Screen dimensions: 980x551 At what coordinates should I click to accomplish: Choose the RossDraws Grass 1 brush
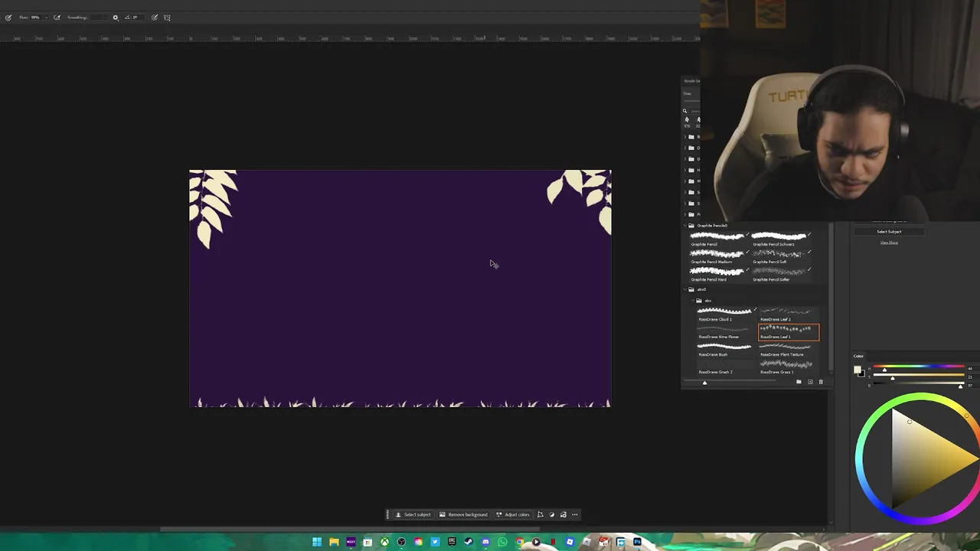(789, 367)
